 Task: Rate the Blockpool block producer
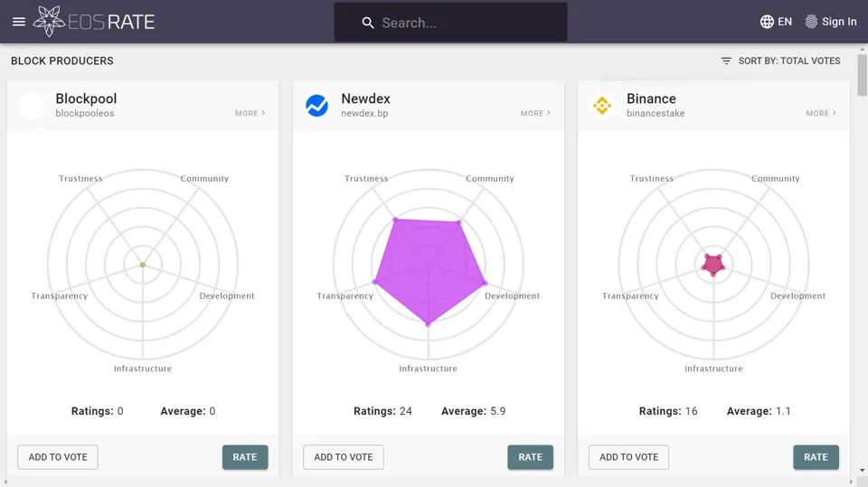245,457
